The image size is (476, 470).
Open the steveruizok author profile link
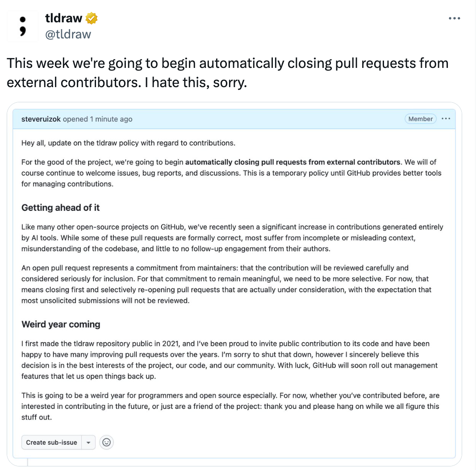[41, 119]
